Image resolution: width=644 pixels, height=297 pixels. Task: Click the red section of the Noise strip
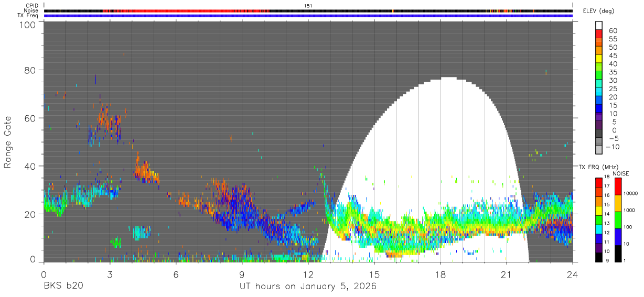pos(186,10)
